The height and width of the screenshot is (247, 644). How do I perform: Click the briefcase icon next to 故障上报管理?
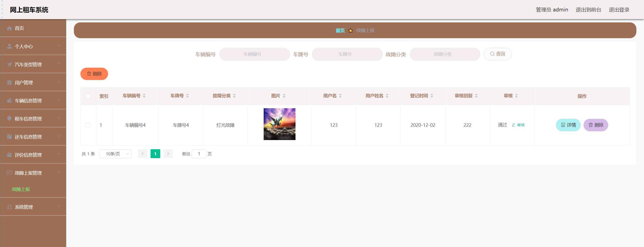pyautogui.click(x=9, y=173)
